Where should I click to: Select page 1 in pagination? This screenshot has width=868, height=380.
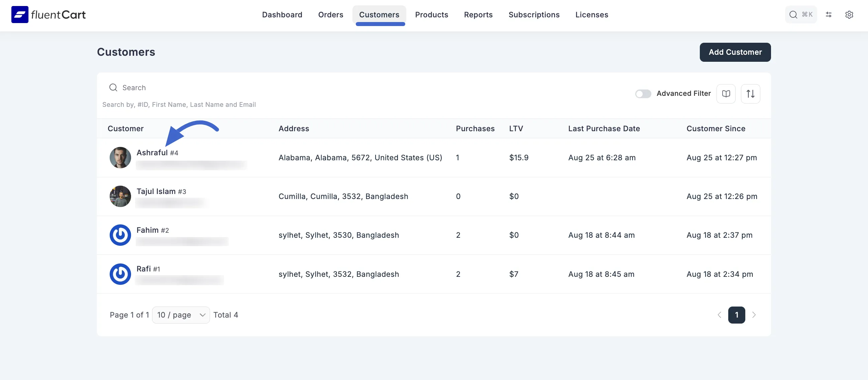[737, 315]
